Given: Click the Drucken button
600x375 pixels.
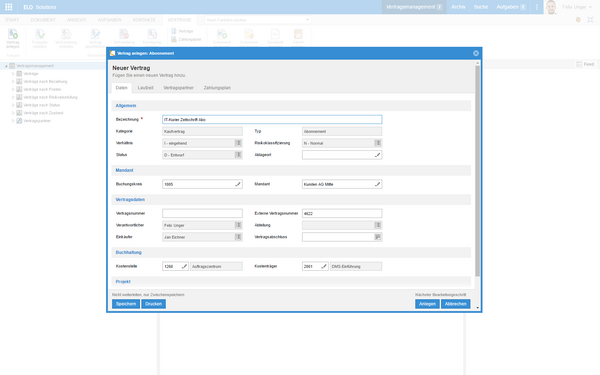Looking at the screenshot, I should click(153, 304).
